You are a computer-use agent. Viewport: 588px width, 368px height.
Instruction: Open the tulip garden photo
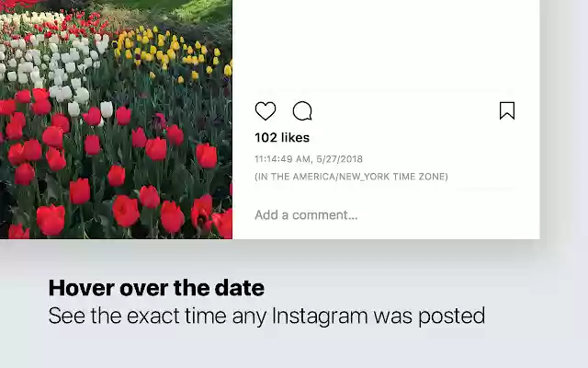(x=116, y=120)
